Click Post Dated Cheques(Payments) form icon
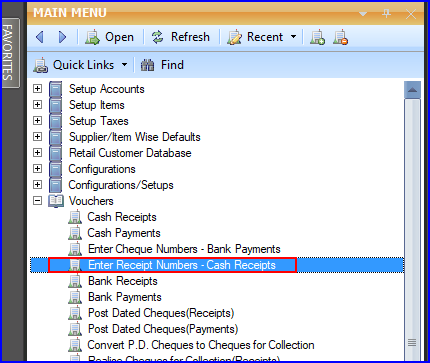The image size is (430, 363). [x=75, y=329]
